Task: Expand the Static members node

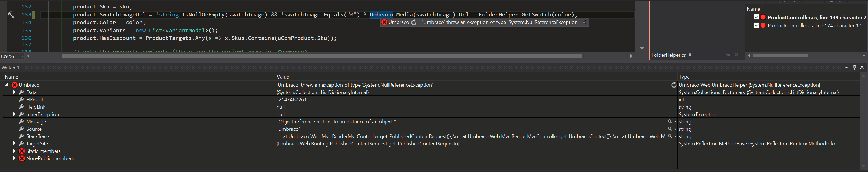Action: coord(14,151)
